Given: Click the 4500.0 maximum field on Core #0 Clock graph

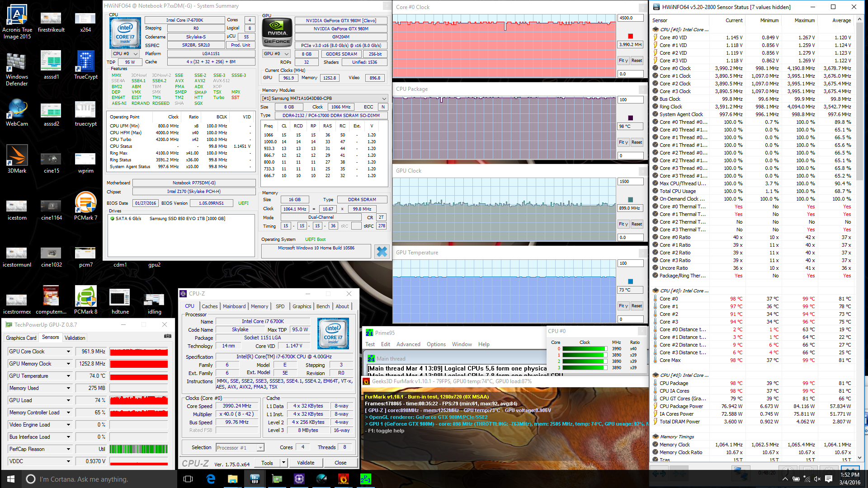Looking at the screenshot, I should pos(630,18).
